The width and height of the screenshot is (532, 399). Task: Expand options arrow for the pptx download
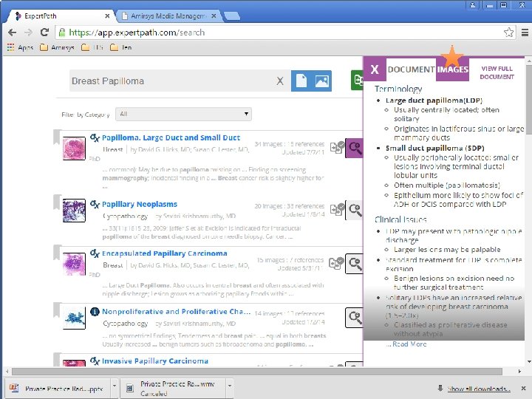click(115, 386)
